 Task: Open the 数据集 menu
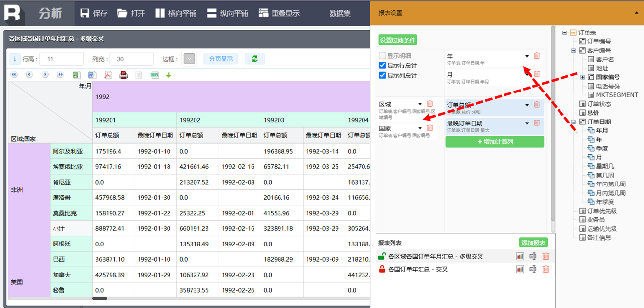click(x=340, y=13)
